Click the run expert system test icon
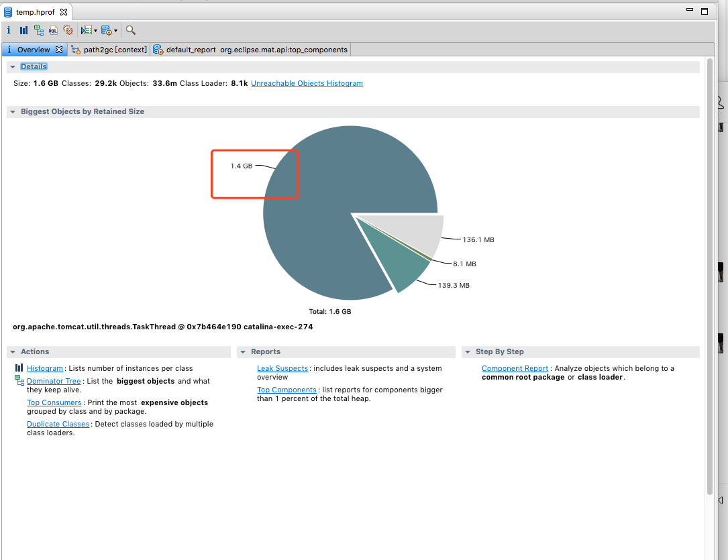 tap(106, 30)
